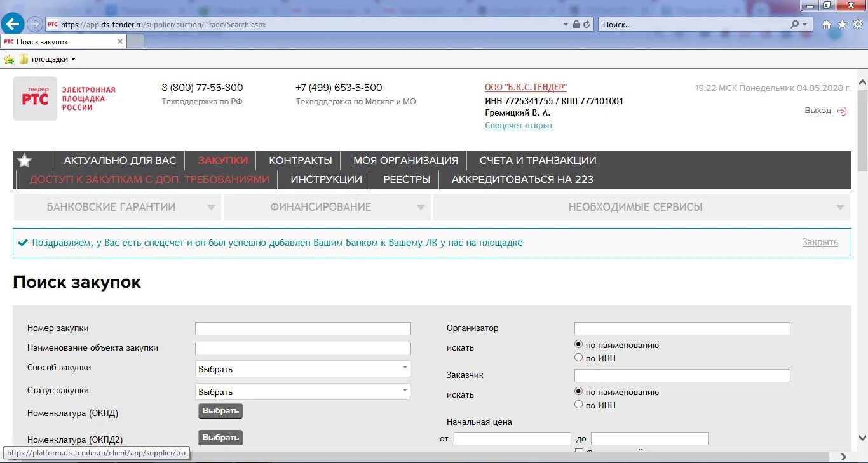
Task: Open the Счета и транзакции menu item
Action: click(x=538, y=161)
